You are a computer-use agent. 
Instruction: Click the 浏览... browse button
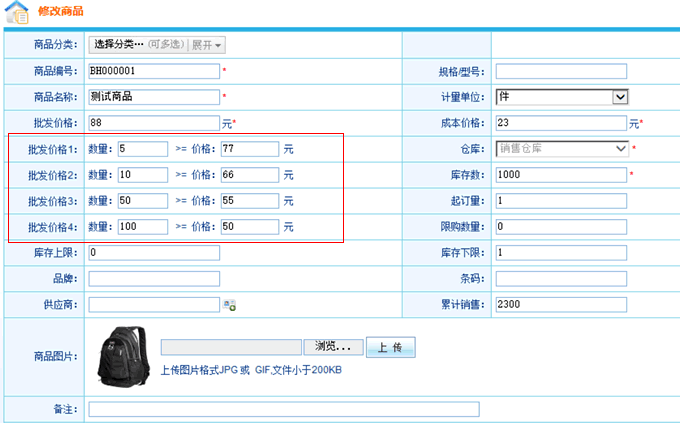[333, 347]
